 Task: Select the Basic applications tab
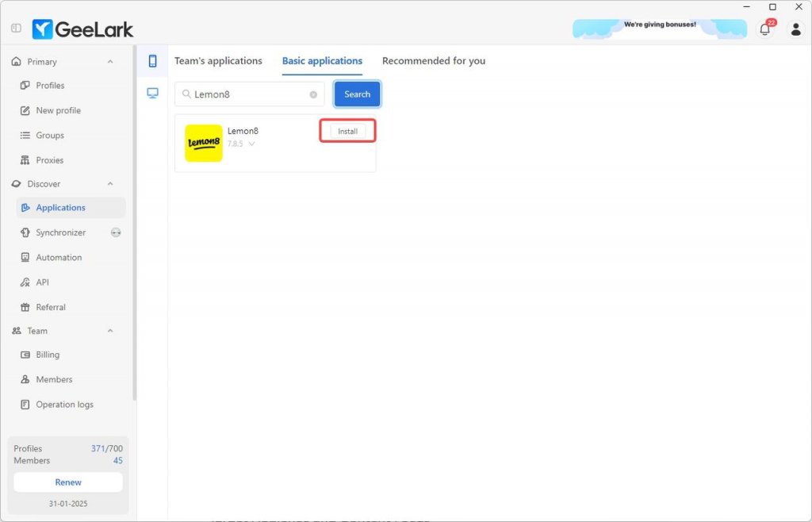[322, 61]
